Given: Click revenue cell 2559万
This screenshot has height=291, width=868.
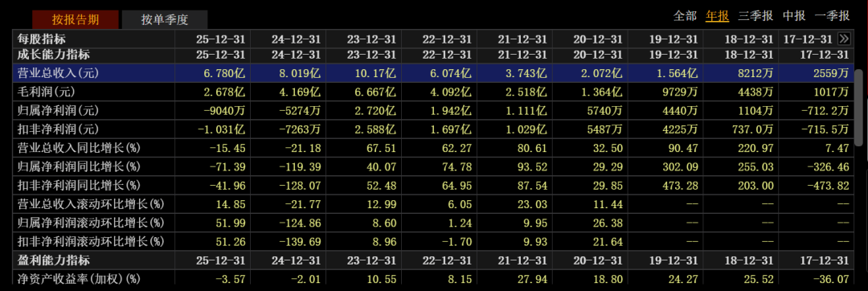Looking at the screenshot, I should (832, 74).
